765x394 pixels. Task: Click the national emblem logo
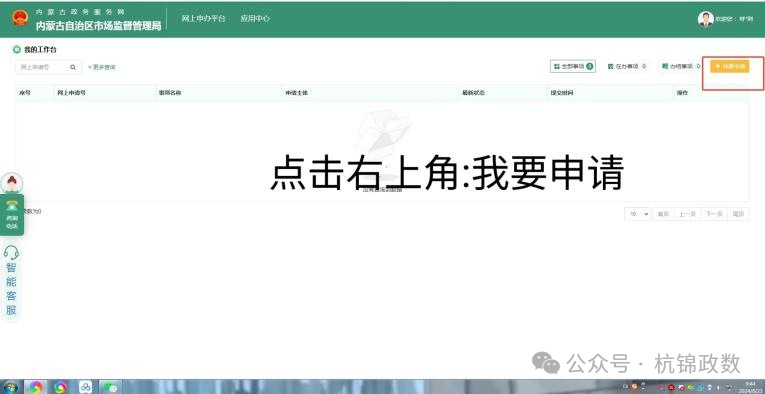point(20,19)
